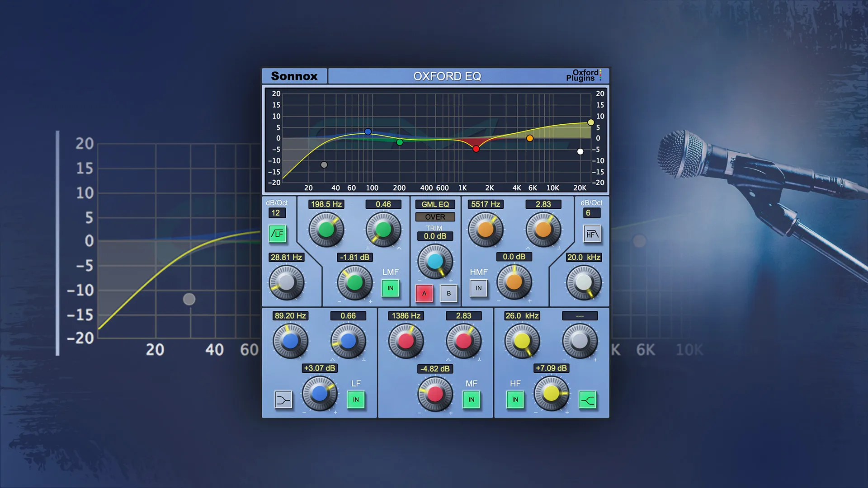The height and width of the screenshot is (488, 868).
Task: Click the -1.81 dB gain field
Action: tap(355, 258)
